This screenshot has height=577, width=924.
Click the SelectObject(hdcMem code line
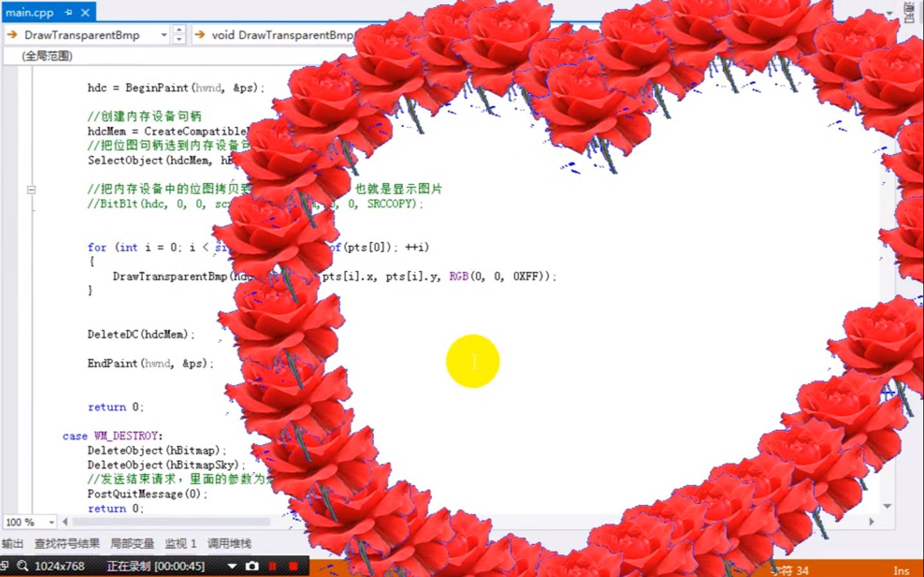(161, 161)
